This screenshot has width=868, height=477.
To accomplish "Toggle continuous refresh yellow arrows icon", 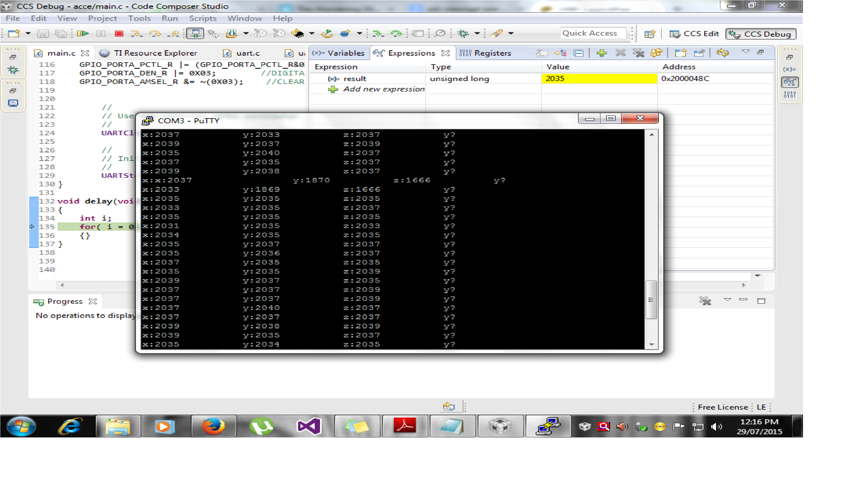I will (722, 53).
